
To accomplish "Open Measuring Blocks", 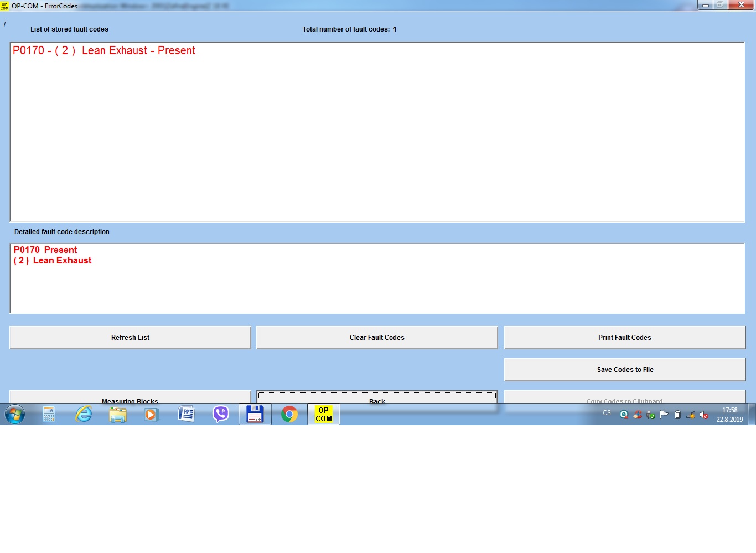I will pyautogui.click(x=130, y=397).
